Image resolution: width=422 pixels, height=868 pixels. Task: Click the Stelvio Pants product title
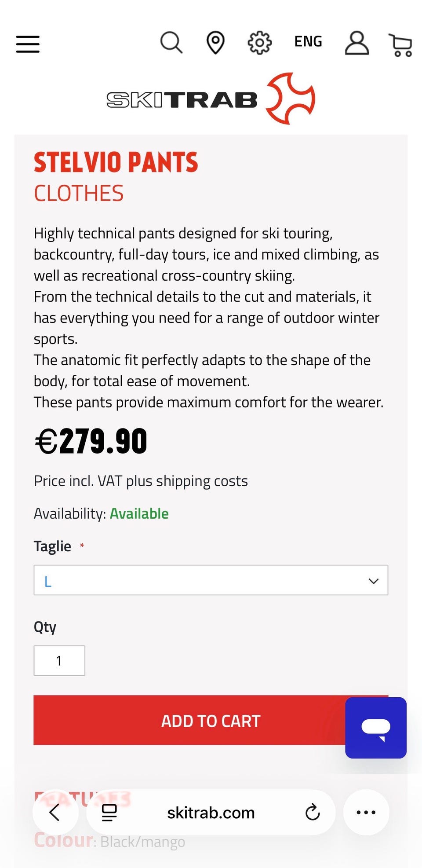pos(116,162)
